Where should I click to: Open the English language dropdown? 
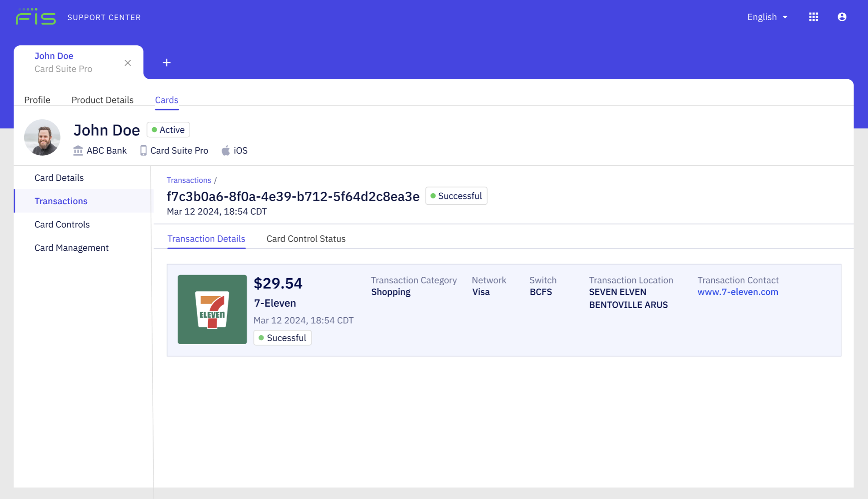point(767,17)
